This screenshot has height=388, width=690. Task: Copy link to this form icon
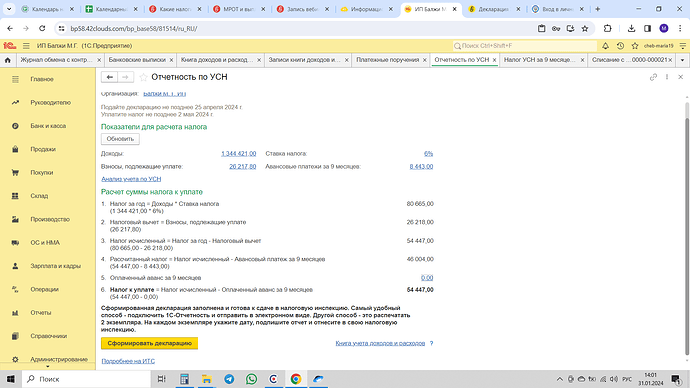(x=653, y=77)
